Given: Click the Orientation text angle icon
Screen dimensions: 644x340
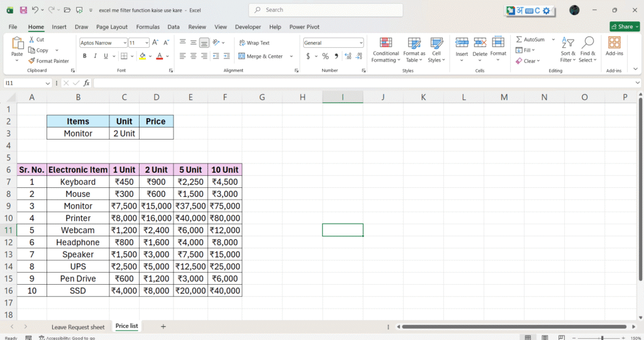Looking at the screenshot, I should 216,42.
